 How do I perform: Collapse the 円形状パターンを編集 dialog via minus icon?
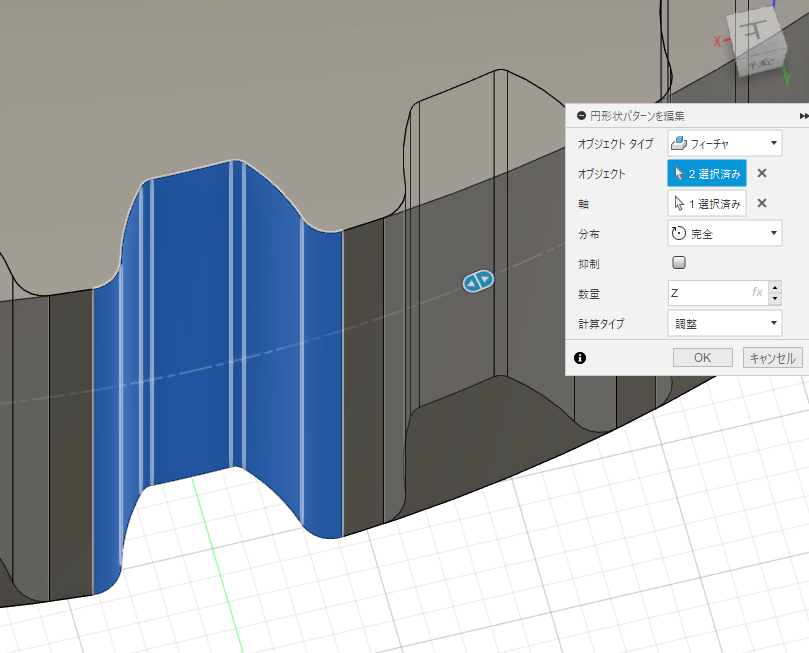pos(580,117)
